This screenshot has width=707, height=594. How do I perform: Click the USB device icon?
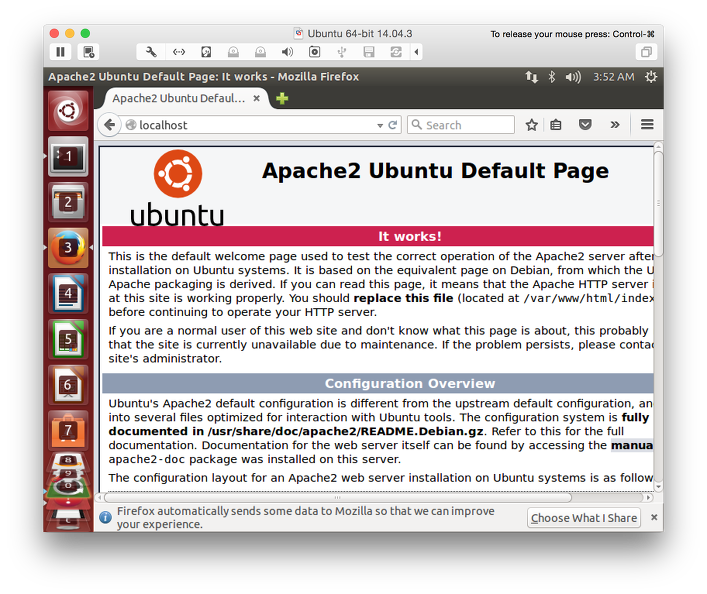click(x=341, y=52)
